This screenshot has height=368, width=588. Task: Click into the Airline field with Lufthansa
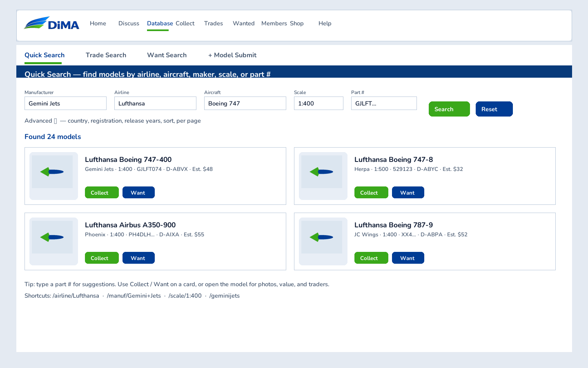(x=155, y=103)
